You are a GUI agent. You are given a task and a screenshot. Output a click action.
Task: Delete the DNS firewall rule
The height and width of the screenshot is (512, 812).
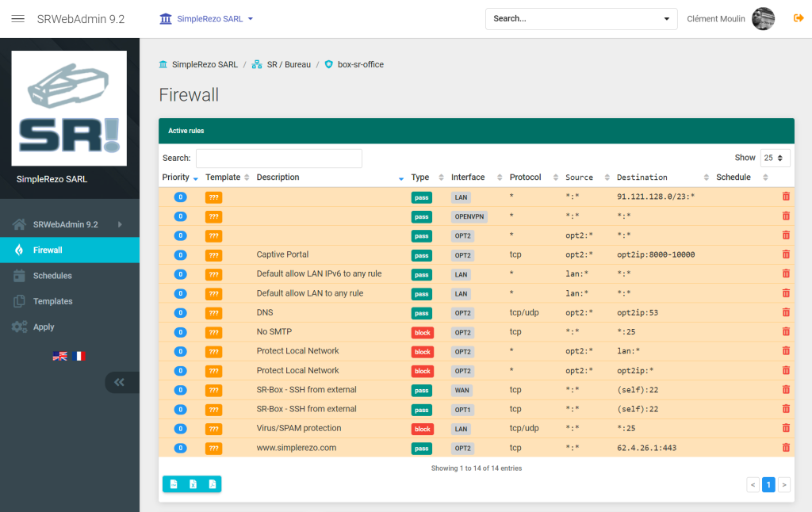786,312
